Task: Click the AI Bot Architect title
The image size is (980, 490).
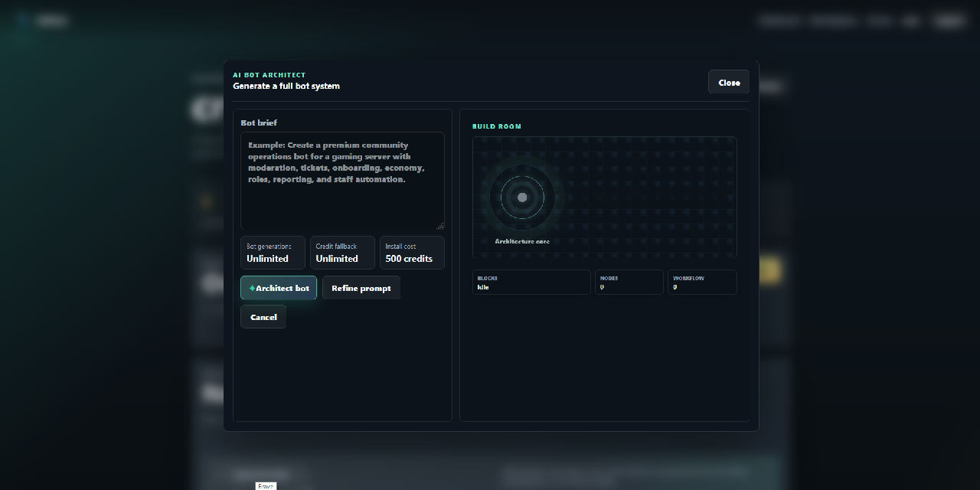Action: [x=269, y=75]
